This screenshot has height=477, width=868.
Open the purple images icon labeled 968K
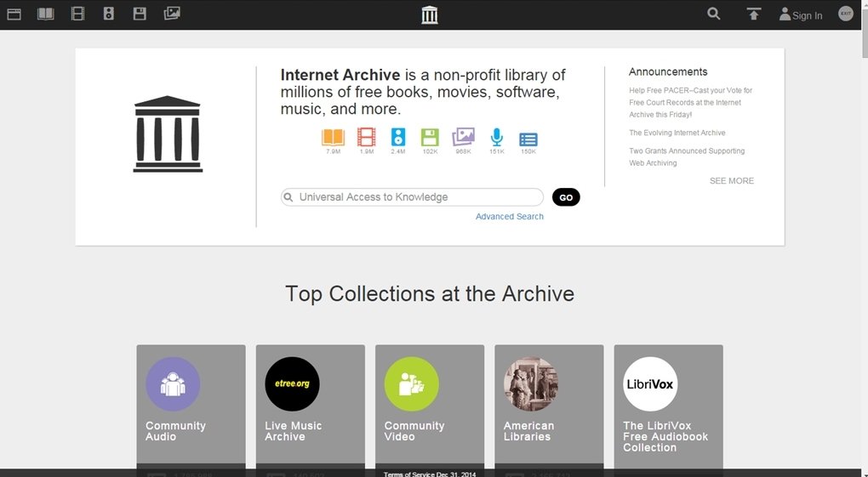point(463,137)
